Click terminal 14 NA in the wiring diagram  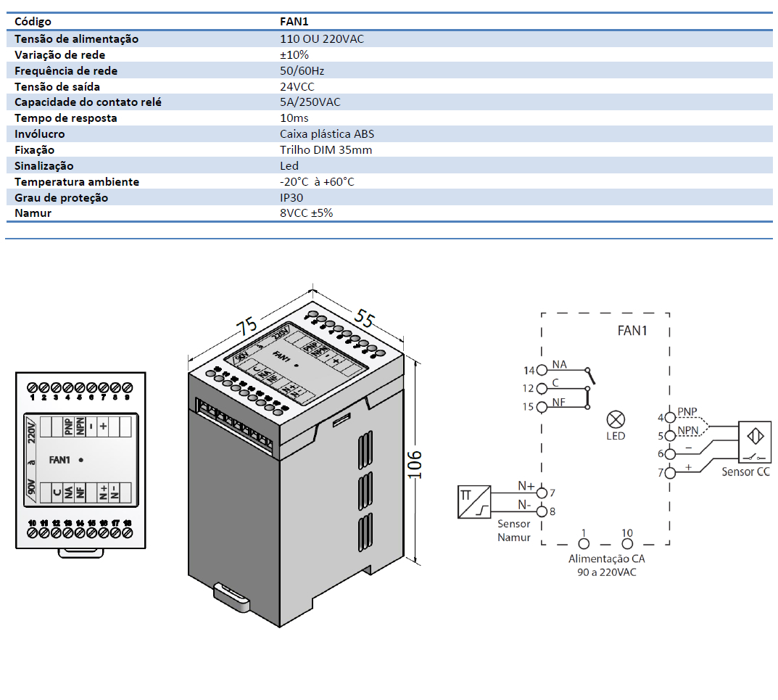click(541, 371)
